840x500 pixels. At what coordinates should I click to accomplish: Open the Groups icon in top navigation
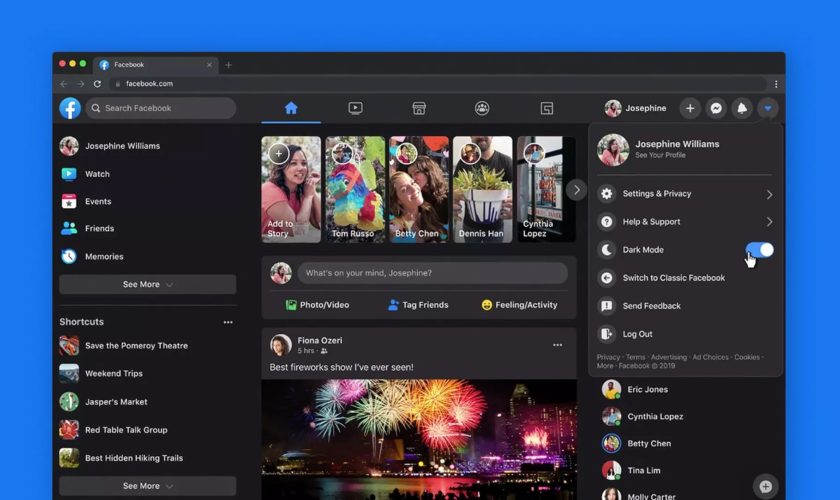(482, 108)
